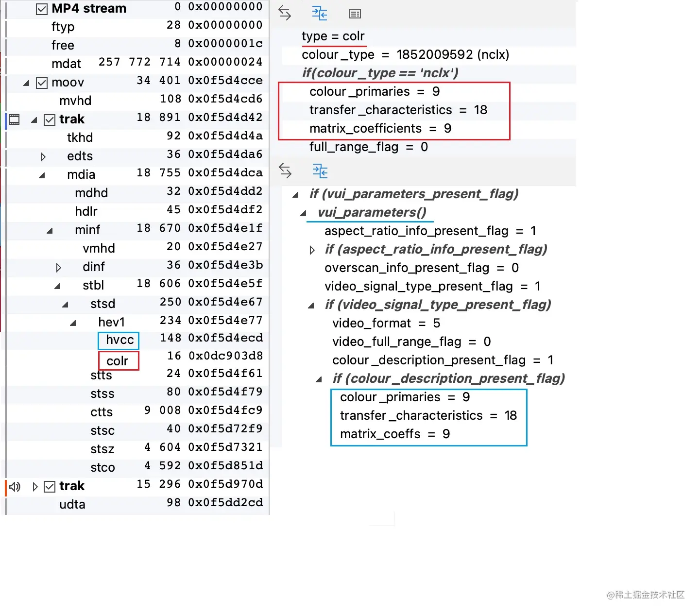Select the ftyp box
The image size is (700, 615).
(x=63, y=27)
